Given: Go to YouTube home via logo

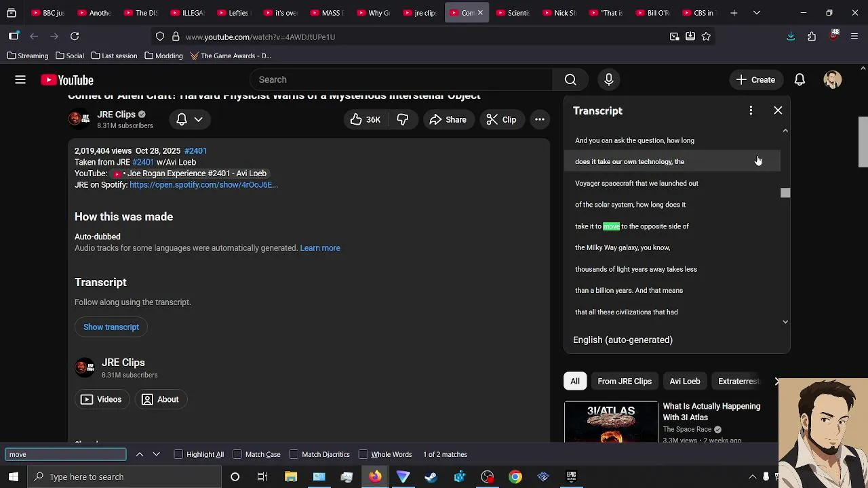Looking at the screenshot, I should click(x=66, y=80).
